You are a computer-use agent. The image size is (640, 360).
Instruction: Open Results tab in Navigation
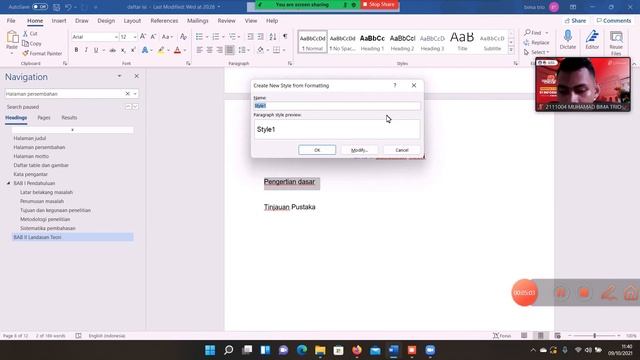coord(69,118)
